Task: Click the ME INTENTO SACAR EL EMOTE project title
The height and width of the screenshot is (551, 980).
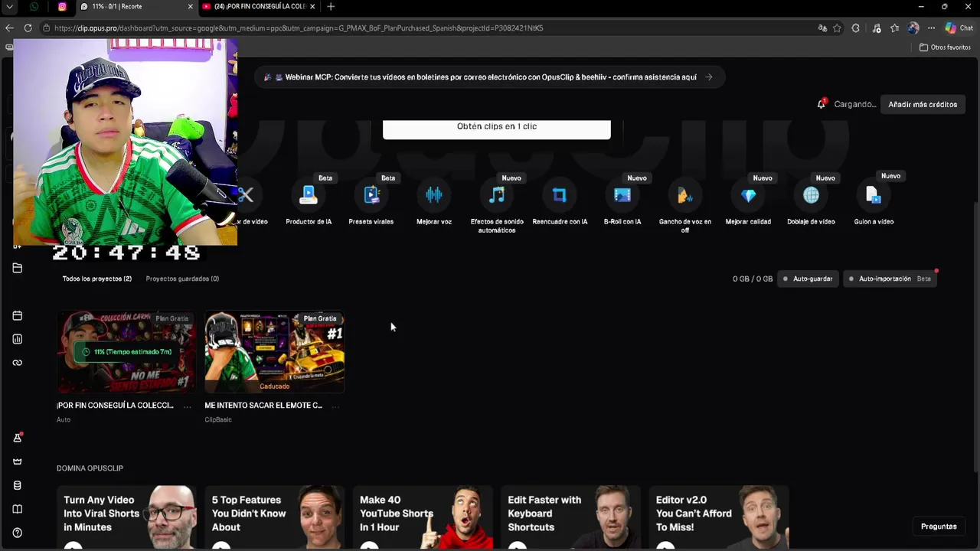Action: coord(263,406)
